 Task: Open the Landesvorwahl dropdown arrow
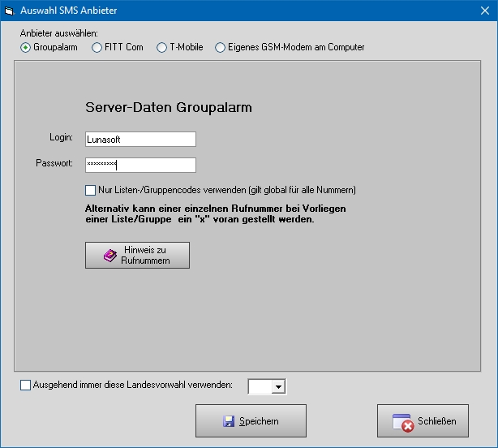coord(278,386)
